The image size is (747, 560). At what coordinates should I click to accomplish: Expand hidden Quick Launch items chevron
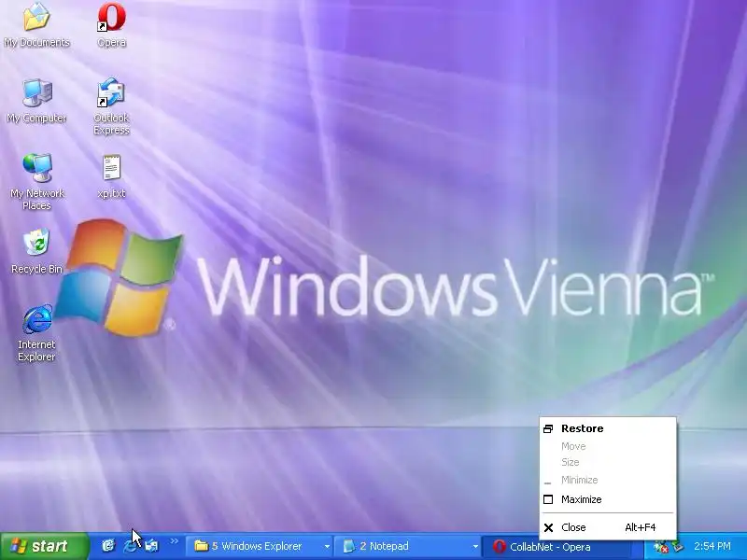point(174,541)
